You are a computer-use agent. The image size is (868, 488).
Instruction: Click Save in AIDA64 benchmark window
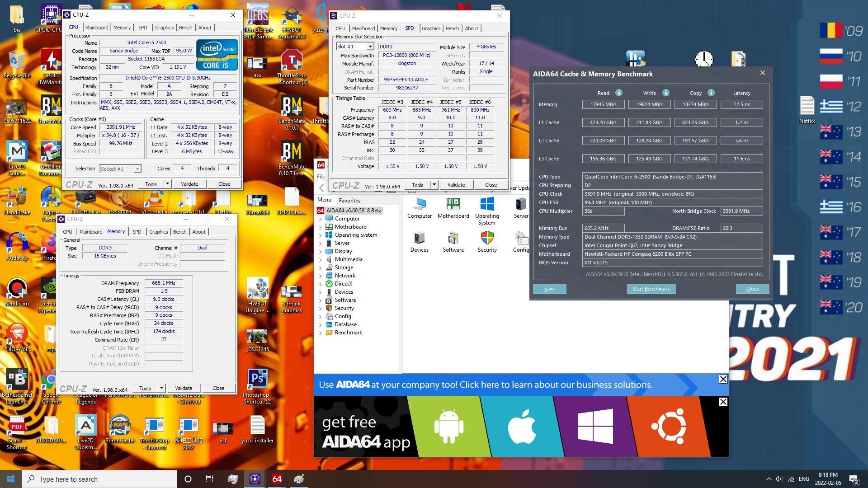[549, 289]
